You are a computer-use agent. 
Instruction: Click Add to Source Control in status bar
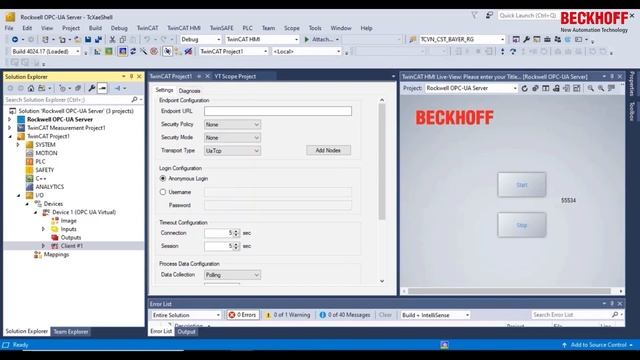tap(598, 345)
